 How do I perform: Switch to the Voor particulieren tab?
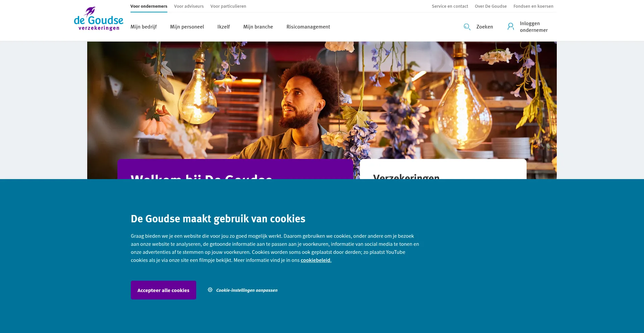[228, 6]
